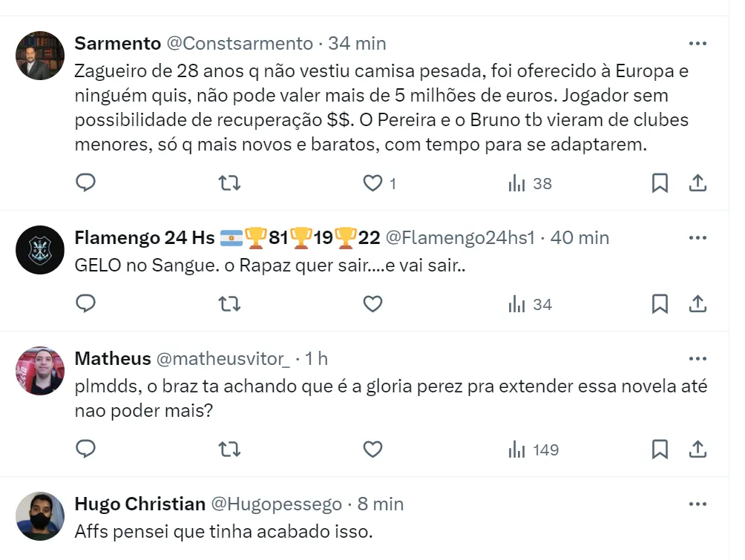Open the 40 min timestamp link
This screenshot has width=745, height=560.
pos(581,238)
